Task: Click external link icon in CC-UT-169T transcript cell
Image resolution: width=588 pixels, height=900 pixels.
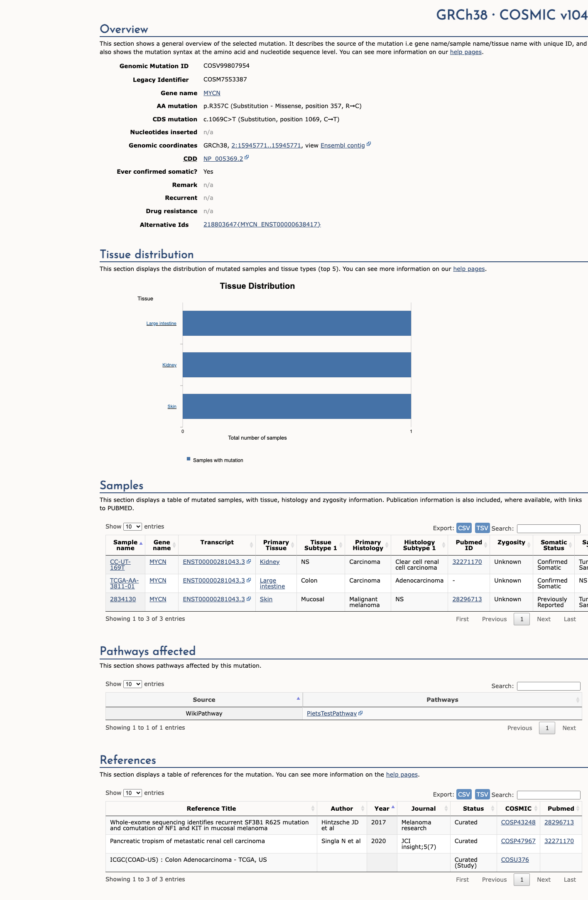Action: pos(249,561)
